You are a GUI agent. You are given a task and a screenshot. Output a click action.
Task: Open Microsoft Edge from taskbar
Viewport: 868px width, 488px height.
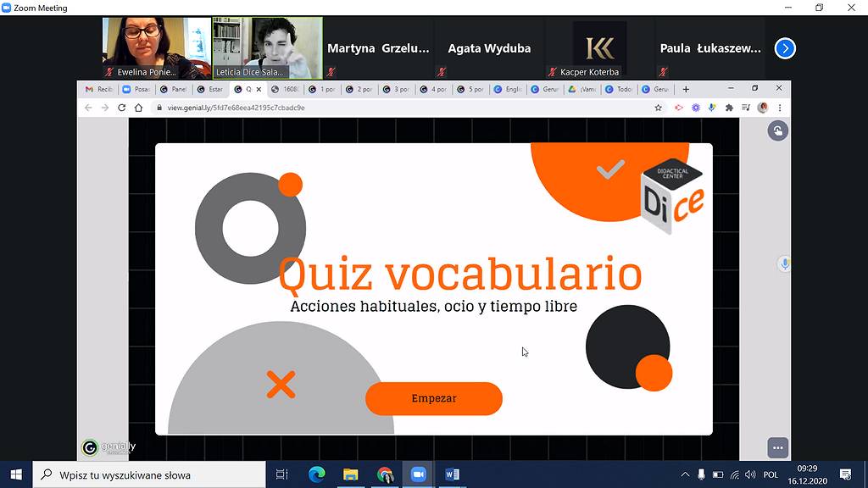[x=317, y=474]
